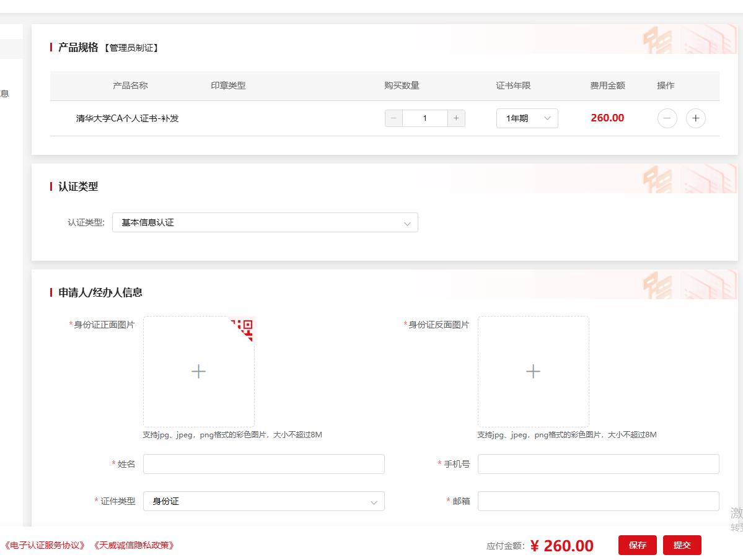Expand the 认证类型 dropdown

[265, 222]
